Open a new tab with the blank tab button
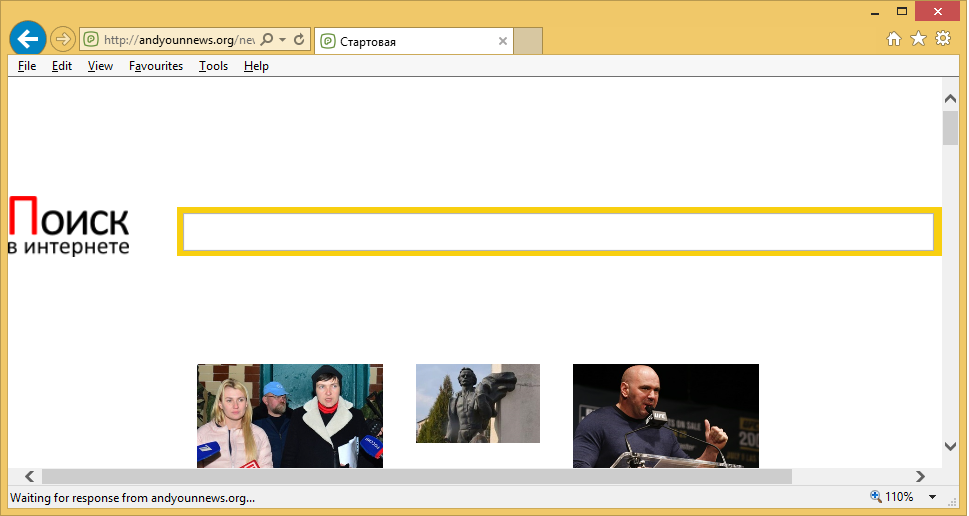 point(528,41)
